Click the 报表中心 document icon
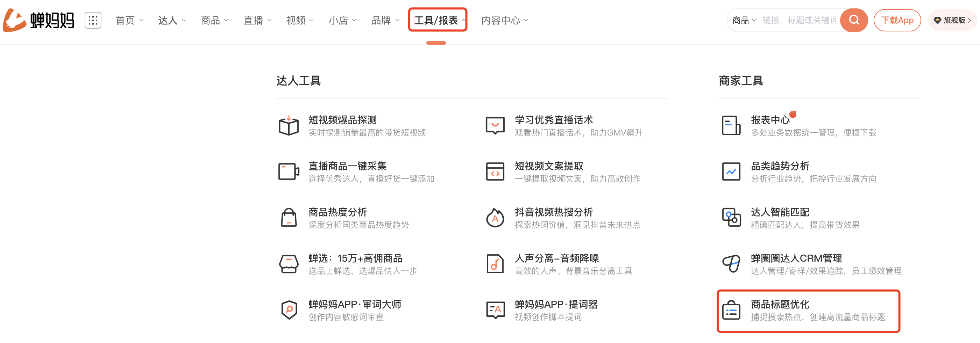This screenshot has height=343, width=980. click(x=731, y=126)
